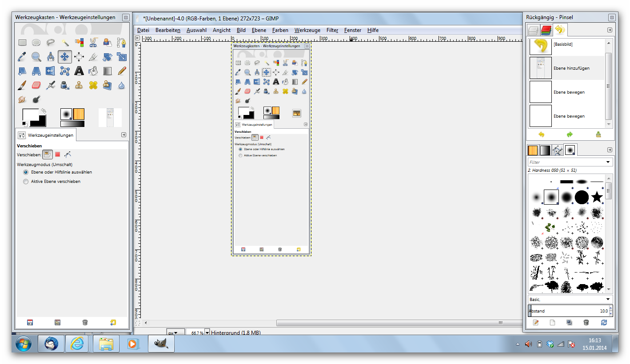Select the Fuzzy Select magic wand in left toolbox
Viewport: 630px width, 364px height.
(x=65, y=43)
